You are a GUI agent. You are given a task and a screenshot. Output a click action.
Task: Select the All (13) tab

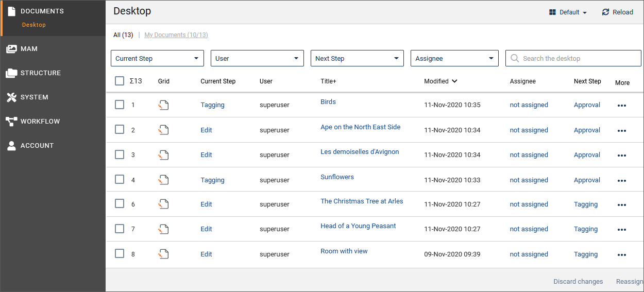tap(123, 35)
